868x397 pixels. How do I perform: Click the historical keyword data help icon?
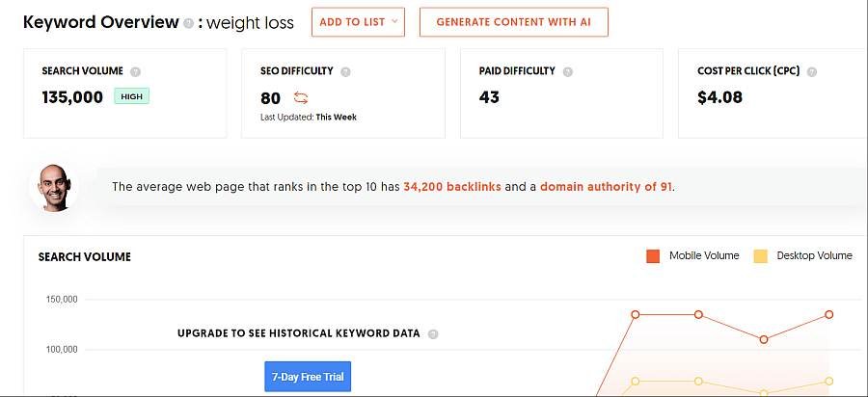pos(433,334)
